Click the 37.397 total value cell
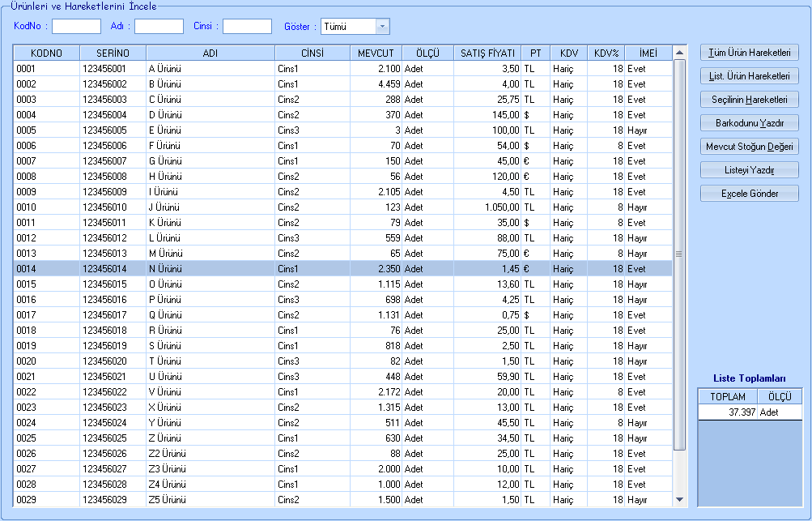This screenshot has height=521, width=812. point(728,412)
